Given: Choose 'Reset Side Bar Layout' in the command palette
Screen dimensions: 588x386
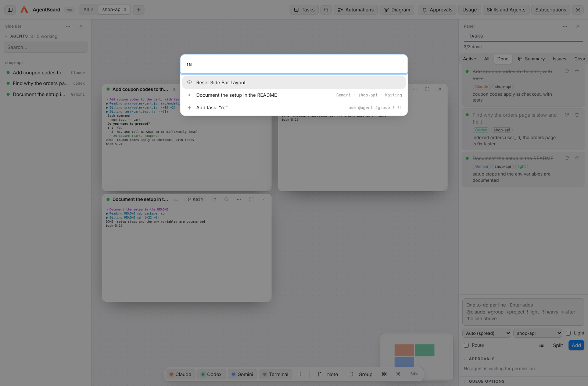Looking at the screenshot, I should (294, 82).
